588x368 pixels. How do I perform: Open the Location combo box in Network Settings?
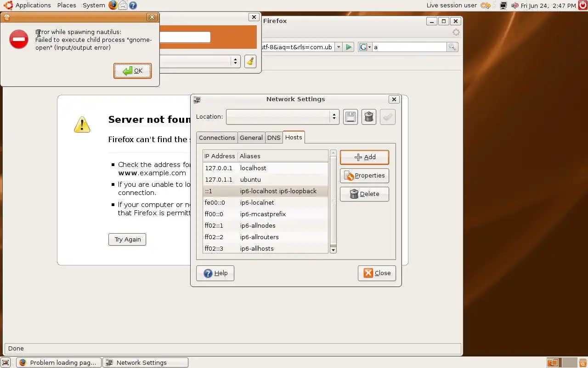pos(283,117)
